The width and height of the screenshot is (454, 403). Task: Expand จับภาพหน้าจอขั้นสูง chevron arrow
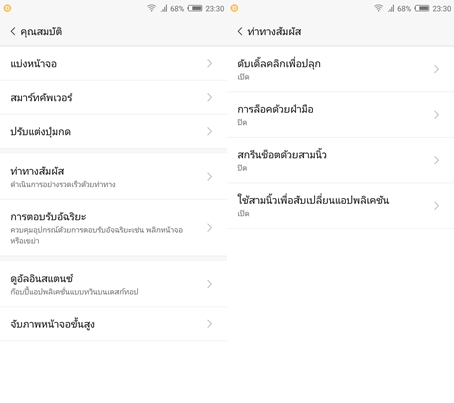[209, 324]
